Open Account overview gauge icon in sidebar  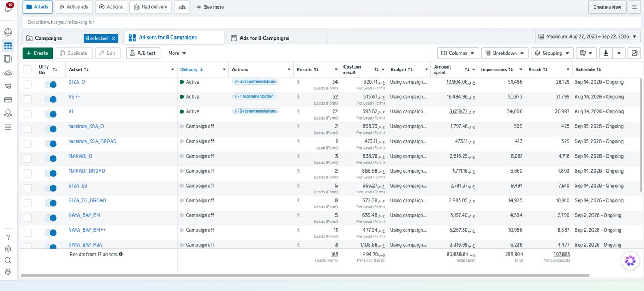[8, 33]
